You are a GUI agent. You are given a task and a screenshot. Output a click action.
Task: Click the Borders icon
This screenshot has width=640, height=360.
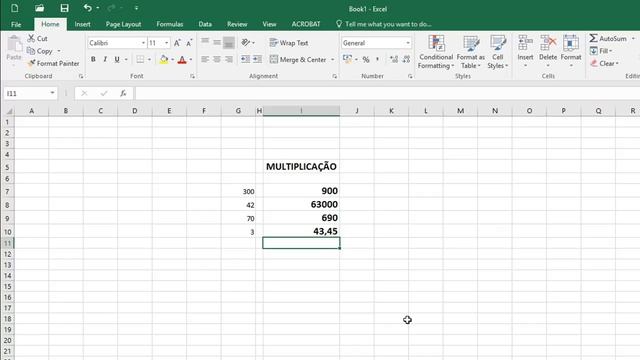pos(140,60)
